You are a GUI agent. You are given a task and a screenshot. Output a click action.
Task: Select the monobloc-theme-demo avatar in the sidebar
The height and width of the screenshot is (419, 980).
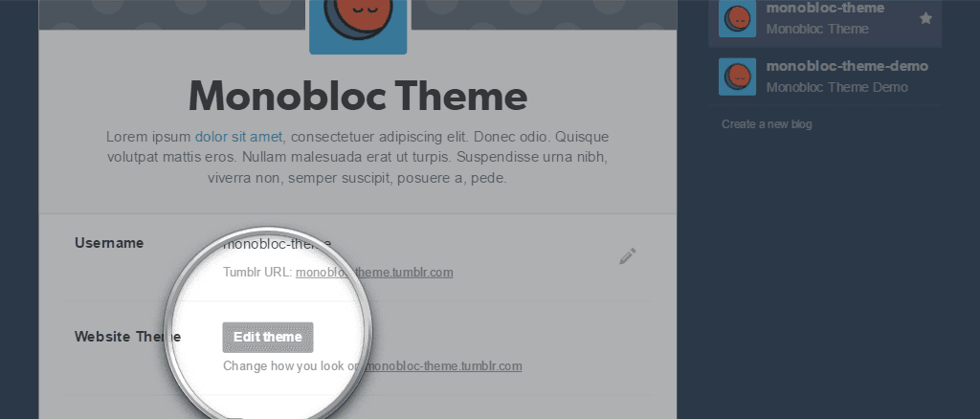point(737,77)
